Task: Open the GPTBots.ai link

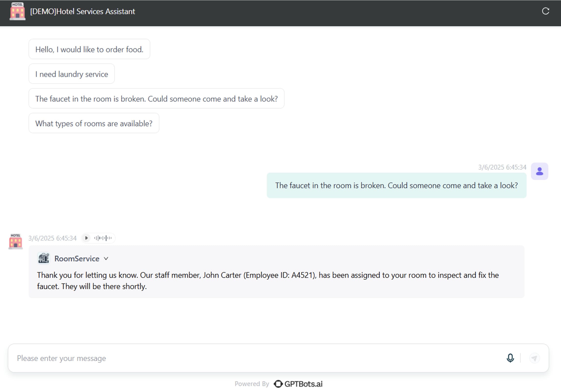Action: point(304,383)
